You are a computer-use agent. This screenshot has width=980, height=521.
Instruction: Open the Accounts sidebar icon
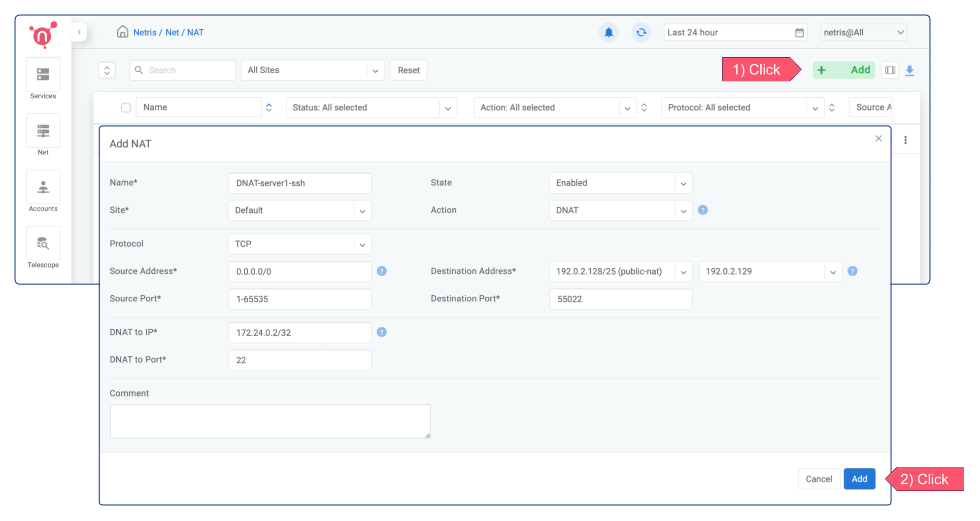point(43,187)
